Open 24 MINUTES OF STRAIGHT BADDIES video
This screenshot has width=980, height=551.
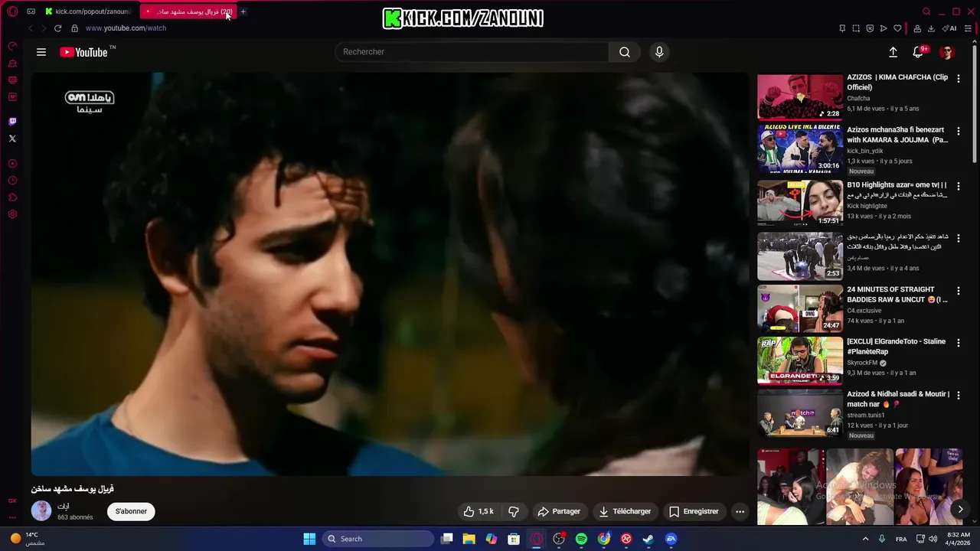click(897, 295)
